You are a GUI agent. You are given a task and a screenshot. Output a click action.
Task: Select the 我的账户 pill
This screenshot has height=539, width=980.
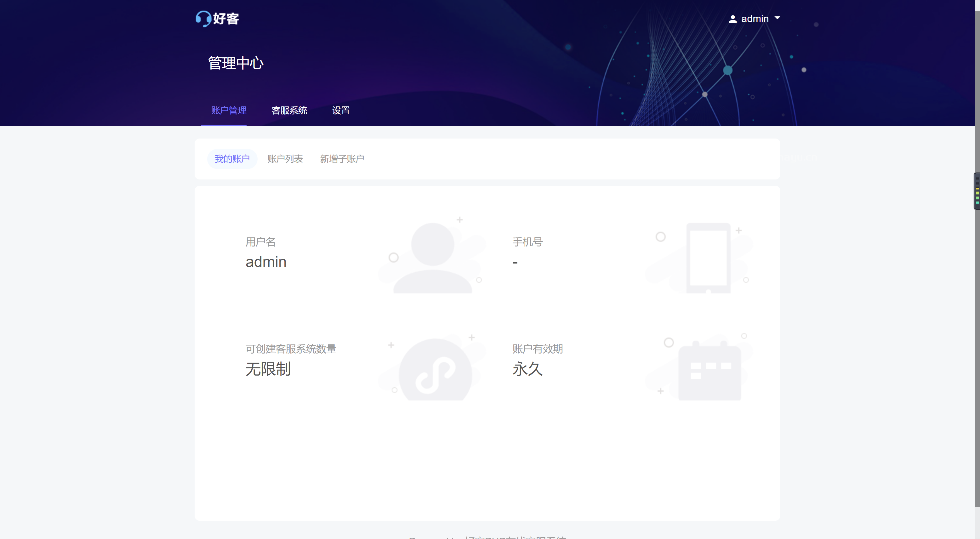click(232, 159)
